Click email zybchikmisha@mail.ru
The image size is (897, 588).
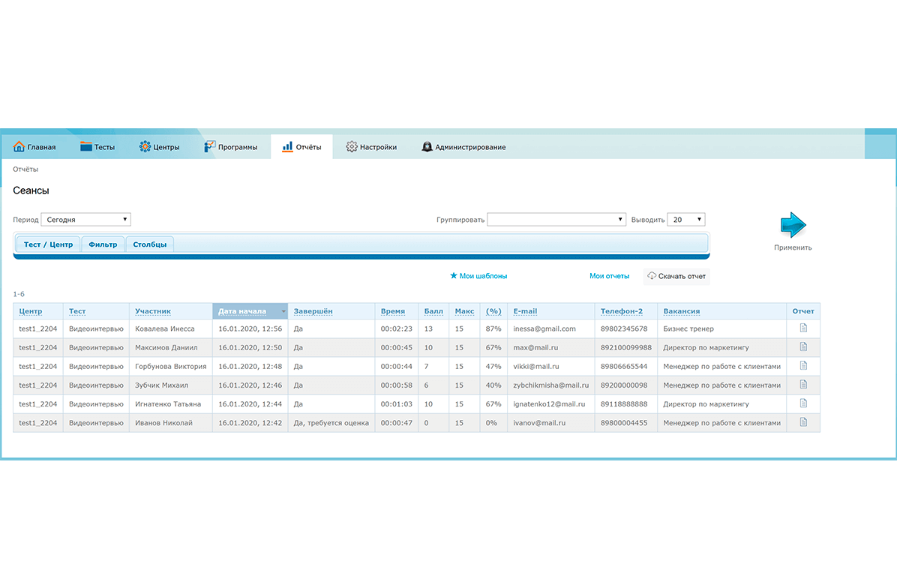tap(551, 385)
